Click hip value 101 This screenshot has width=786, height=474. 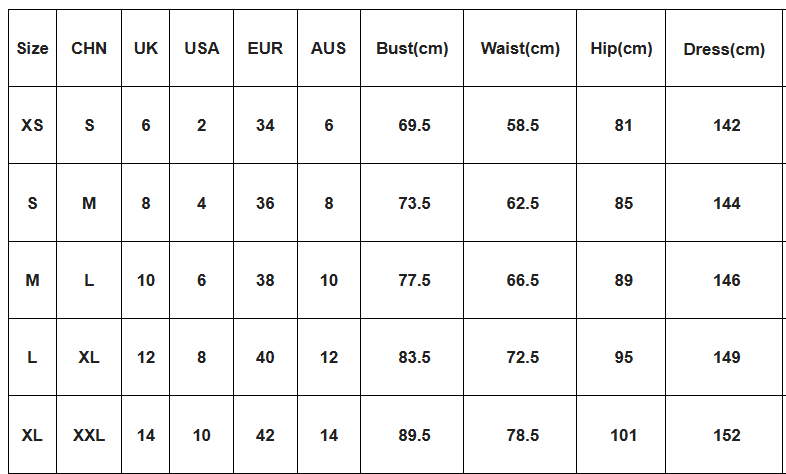624,435
